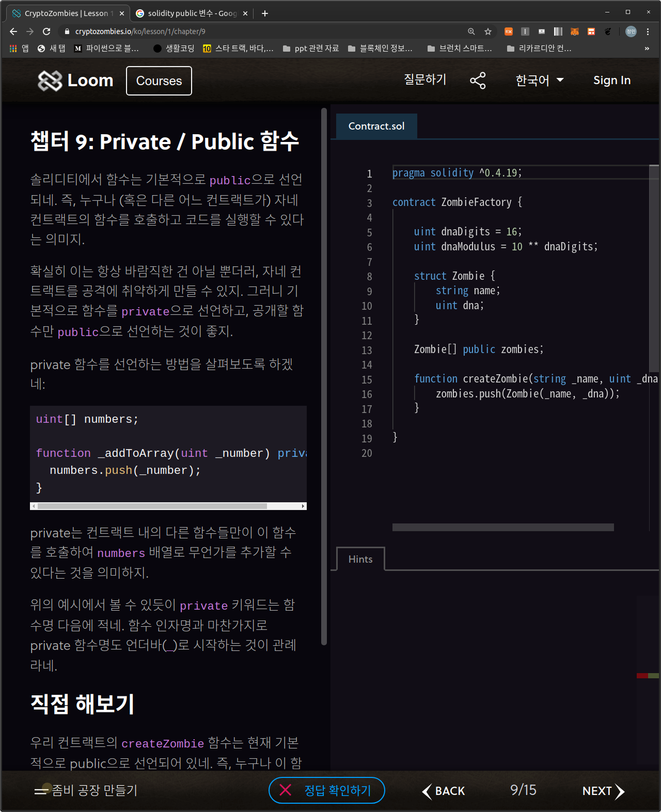This screenshot has width=661, height=812.
Task: Click the striped bars extension icon
Action: point(558,31)
